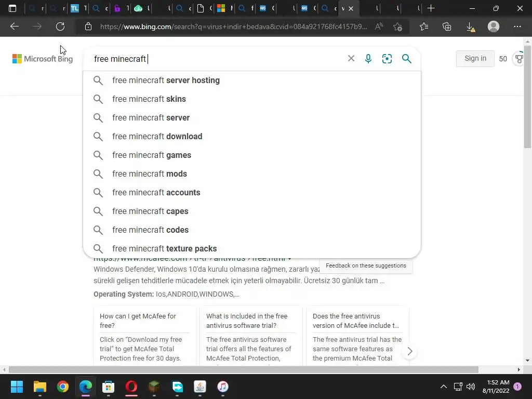Open Opera browser from taskbar

coord(131,387)
